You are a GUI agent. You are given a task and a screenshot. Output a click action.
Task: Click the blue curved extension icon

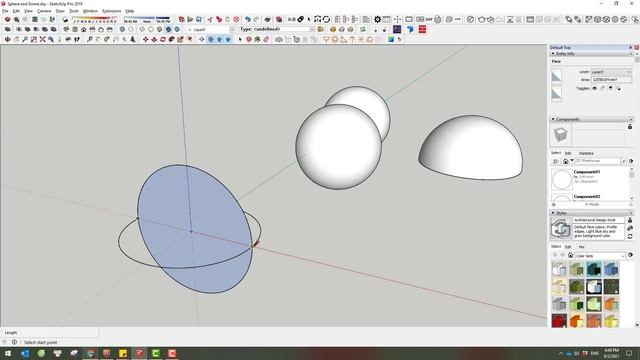[x=410, y=29]
